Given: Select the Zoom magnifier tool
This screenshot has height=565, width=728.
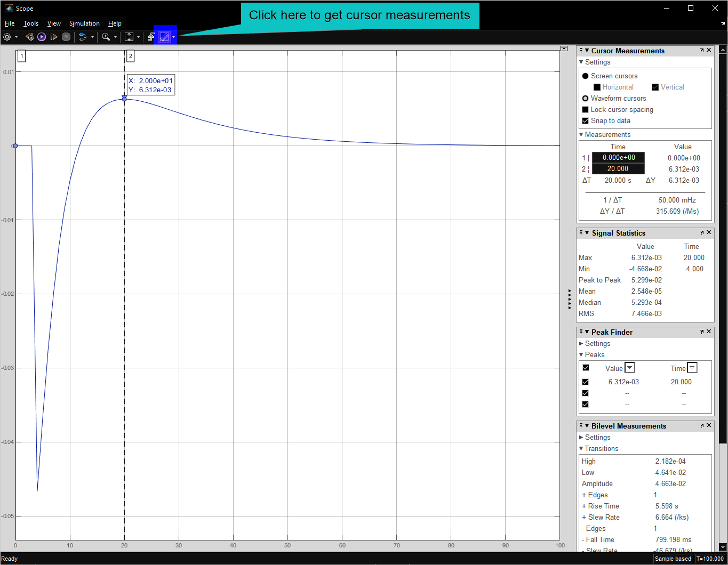Looking at the screenshot, I should tap(106, 37).
